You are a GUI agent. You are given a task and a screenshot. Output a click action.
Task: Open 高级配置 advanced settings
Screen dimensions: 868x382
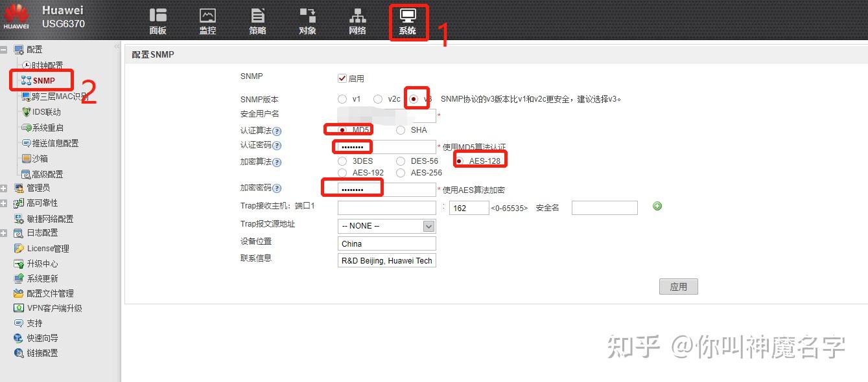pos(48,174)
